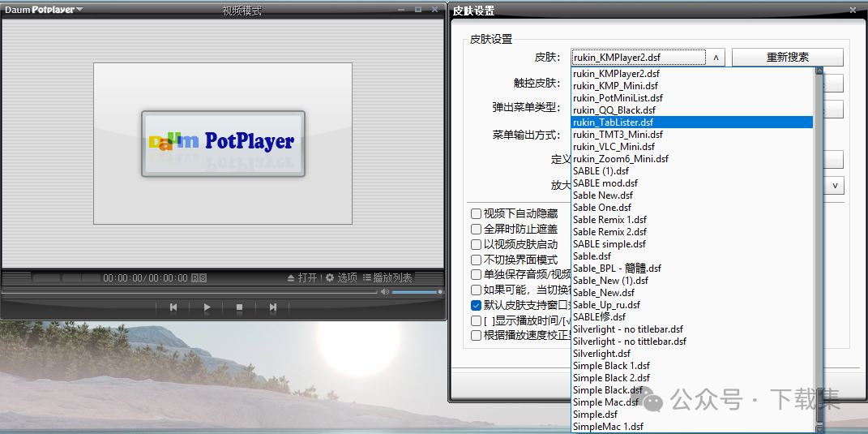Select rukin_PotMiniList.dsf skin
The width and height of the screenshot is (868, 434).
(x=692, y=97)
